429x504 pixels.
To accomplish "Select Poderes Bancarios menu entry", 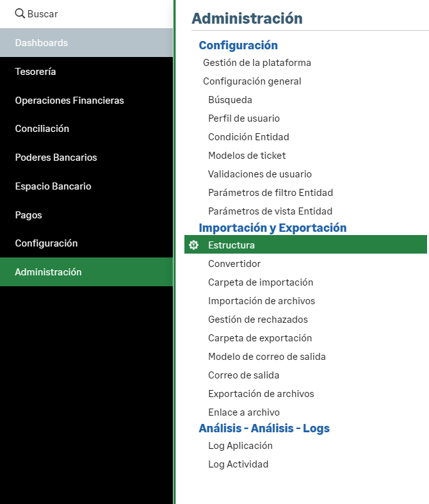I will tap(56, 158).
